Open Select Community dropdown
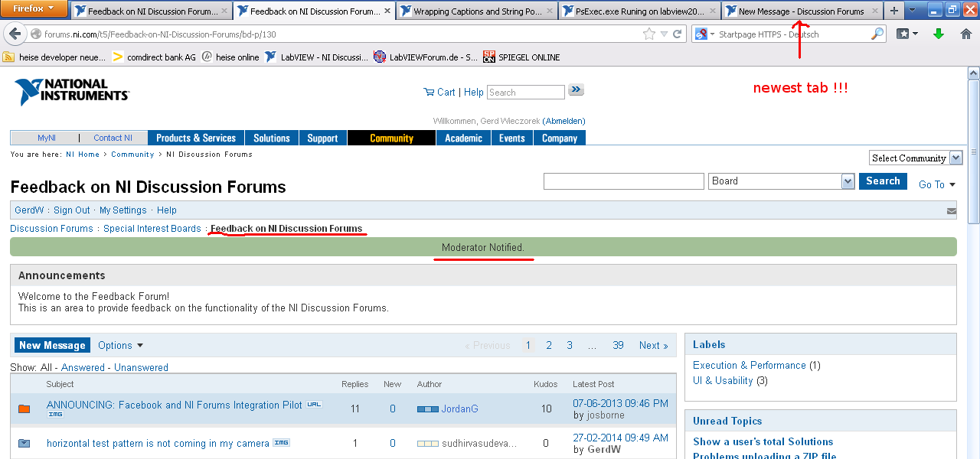This screenshot has width=980, height=459. (916, 158)
